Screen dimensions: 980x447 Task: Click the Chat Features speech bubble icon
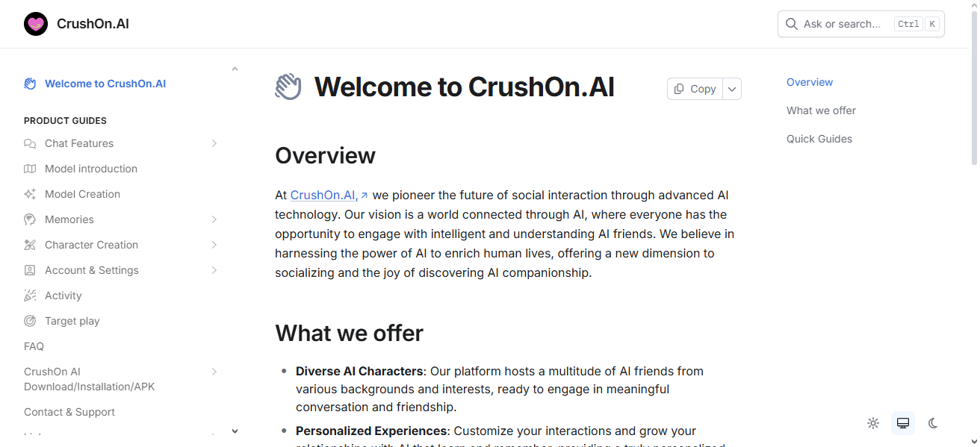(30, 143)
